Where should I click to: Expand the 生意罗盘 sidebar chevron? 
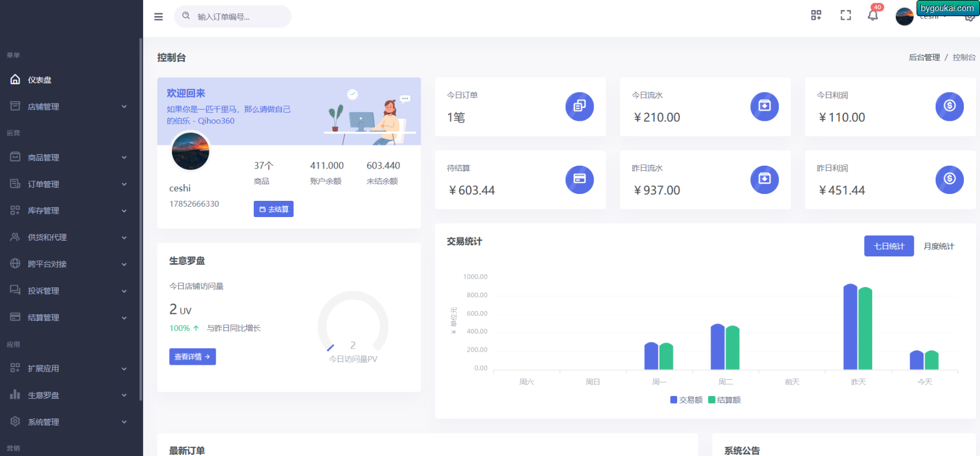pyautogui.click(x=124, y=395)
